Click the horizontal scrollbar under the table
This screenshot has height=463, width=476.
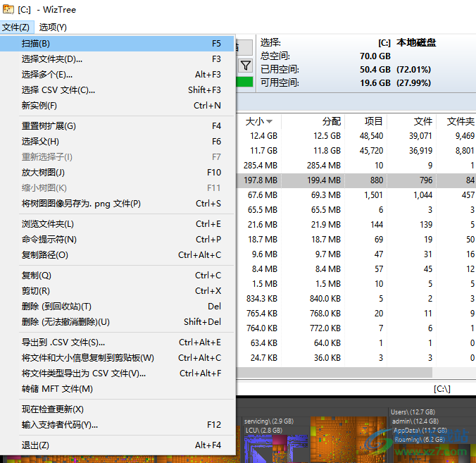pyautogui.click(x=334, y=373)
